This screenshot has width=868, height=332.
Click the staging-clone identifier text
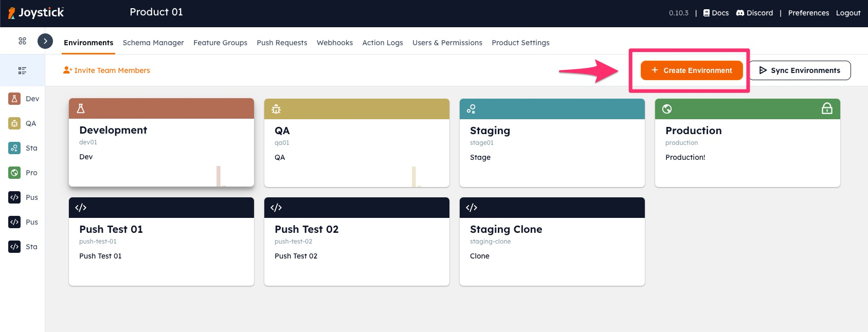[491, 242]
